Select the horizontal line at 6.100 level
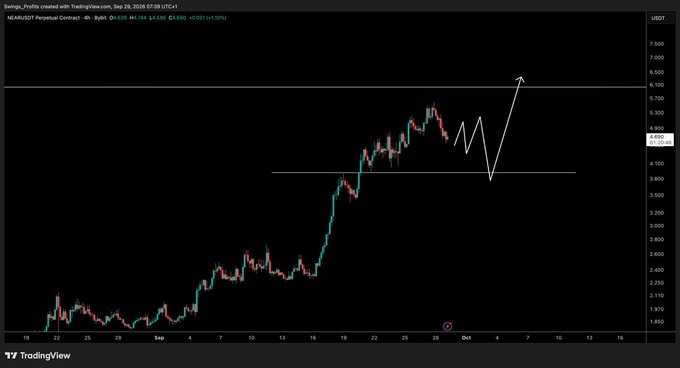 pos(325,87)
